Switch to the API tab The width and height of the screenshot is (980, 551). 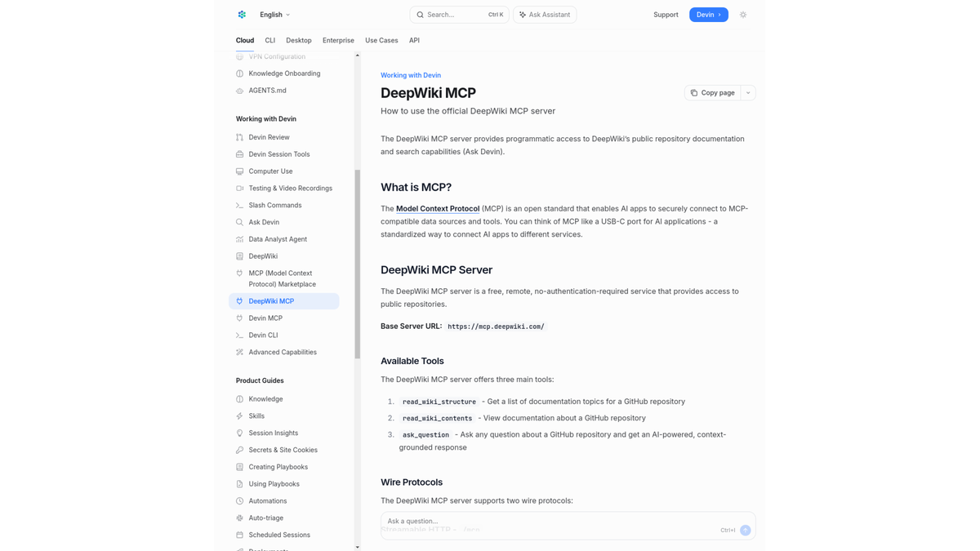415,40
